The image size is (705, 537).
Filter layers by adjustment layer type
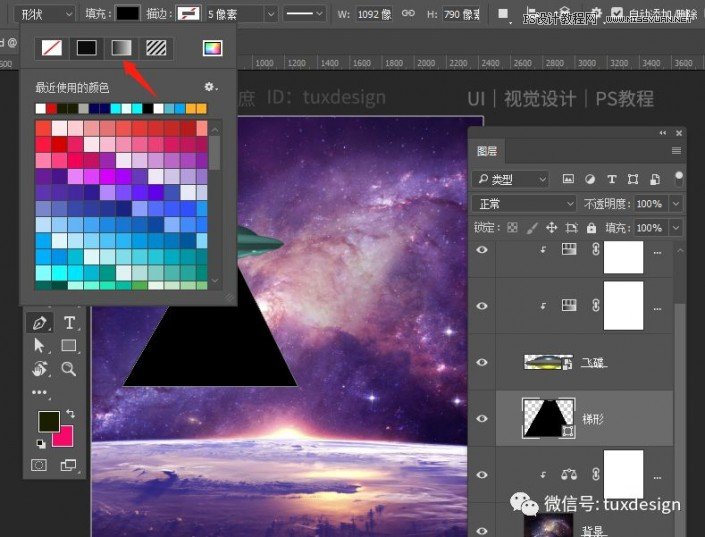point(590,179)
